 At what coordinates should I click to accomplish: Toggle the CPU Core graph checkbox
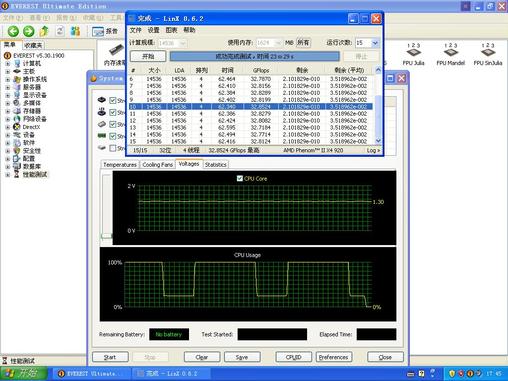(240, 178)
